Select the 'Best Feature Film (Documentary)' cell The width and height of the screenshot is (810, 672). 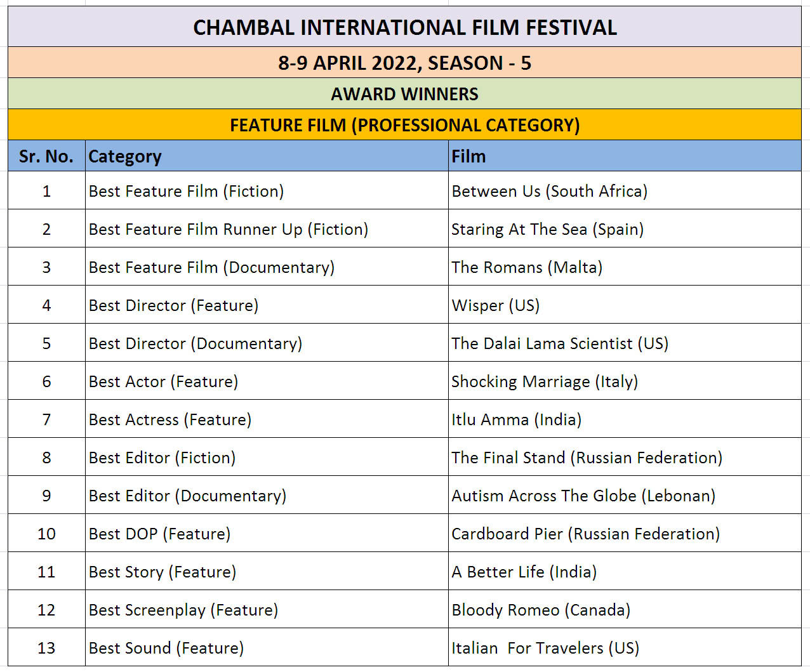click(x=267, y=267)
